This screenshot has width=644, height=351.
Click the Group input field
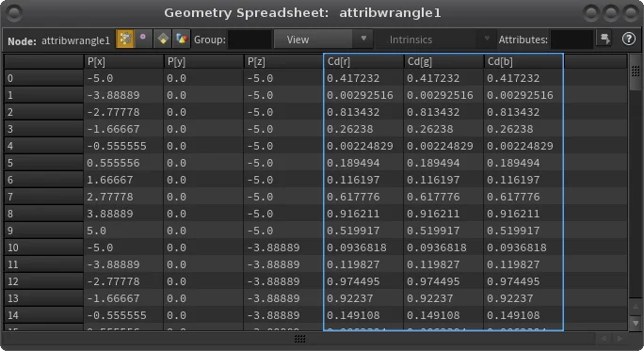(250, 40)
